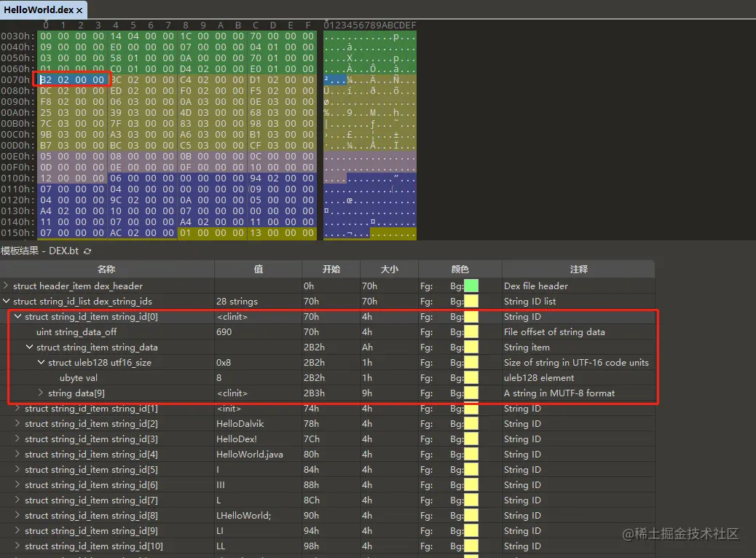
Task: Click hex byte B2 at offset 0070h
Action: click(46, 79)
